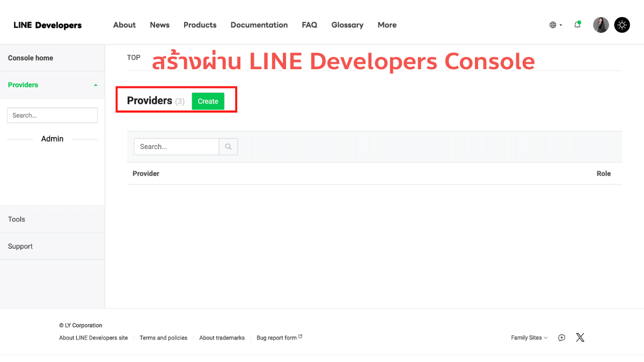Expand the Family Sites dropdown
Screen dimensions: 644x362
pyautogui.click(x=529, y=338)
